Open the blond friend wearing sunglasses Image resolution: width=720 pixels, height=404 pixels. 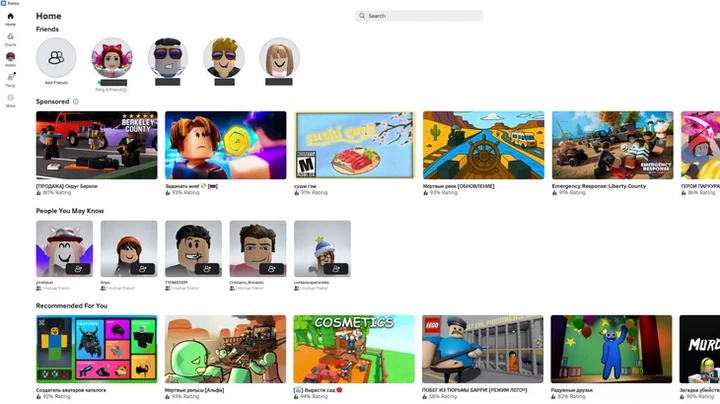point(224,58)
